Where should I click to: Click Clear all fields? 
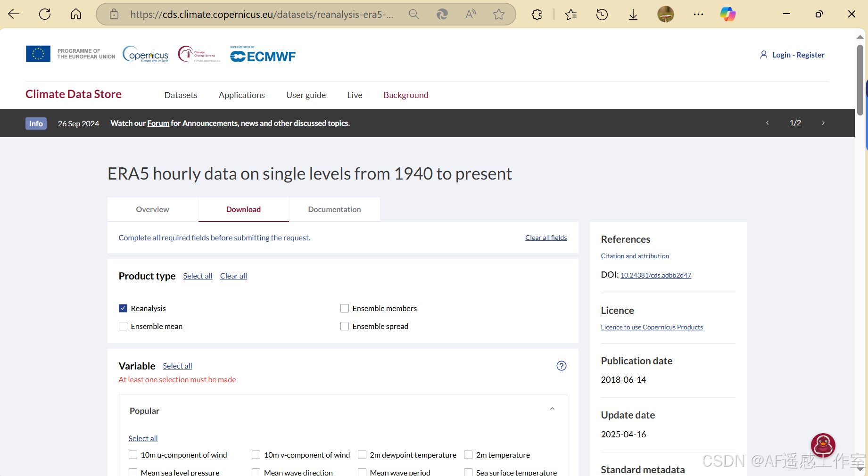(546, 238)
